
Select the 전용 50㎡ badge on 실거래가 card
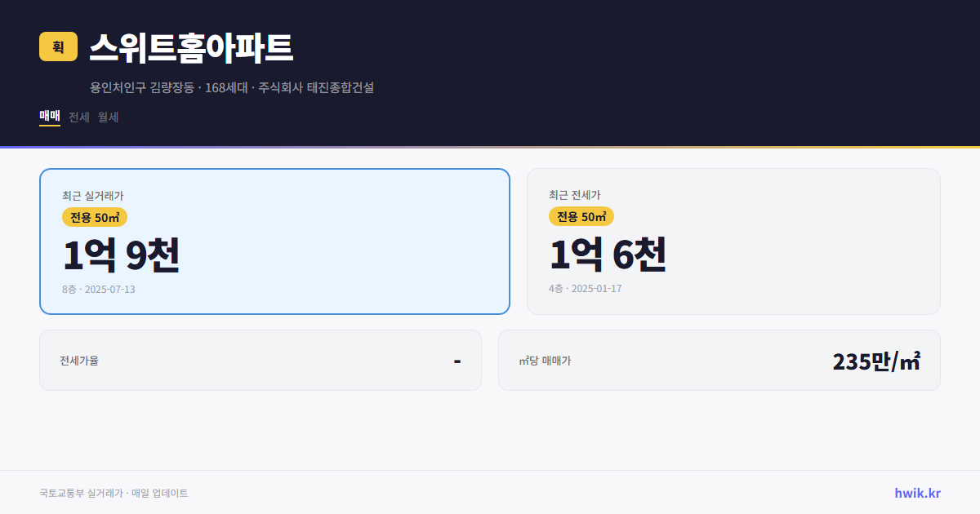click(93, 217)
